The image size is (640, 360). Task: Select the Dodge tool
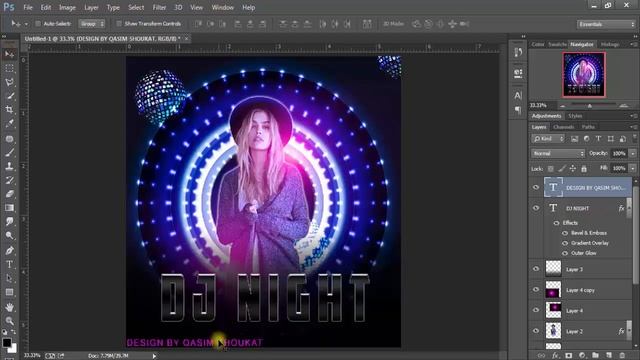[9, 236]
